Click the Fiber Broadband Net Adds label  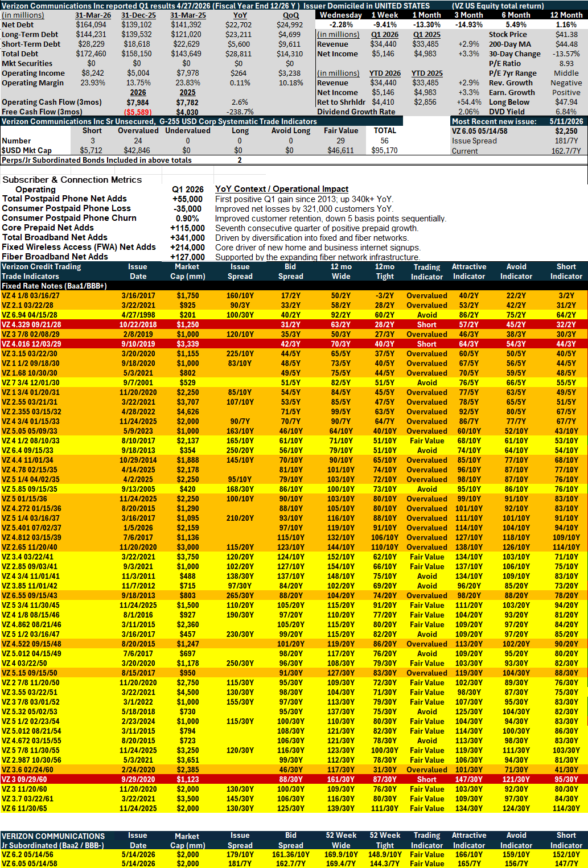pyautogui.click(x=55, y=257)
